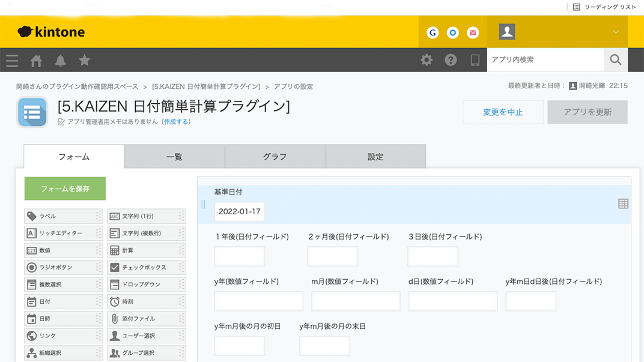The height and width of the screenshot is (362, 644).
Task: Click the favorites star icon
Action: [x=85, y=60]
